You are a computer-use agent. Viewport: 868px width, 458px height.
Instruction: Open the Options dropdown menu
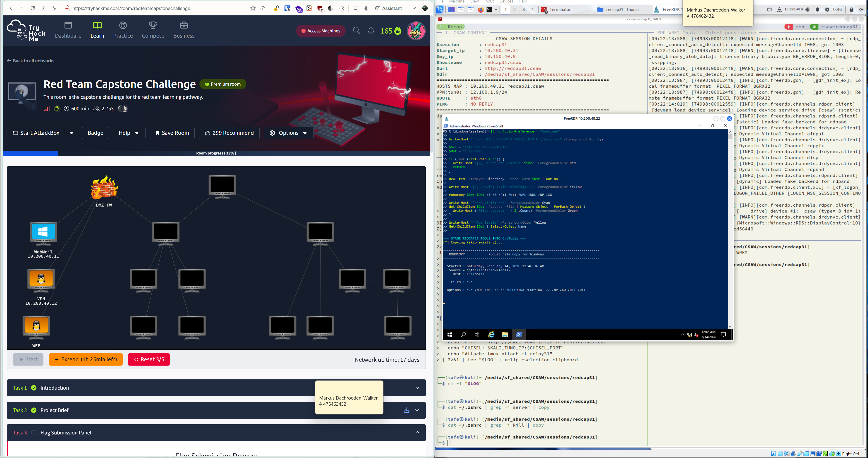[x=288, y=133]
